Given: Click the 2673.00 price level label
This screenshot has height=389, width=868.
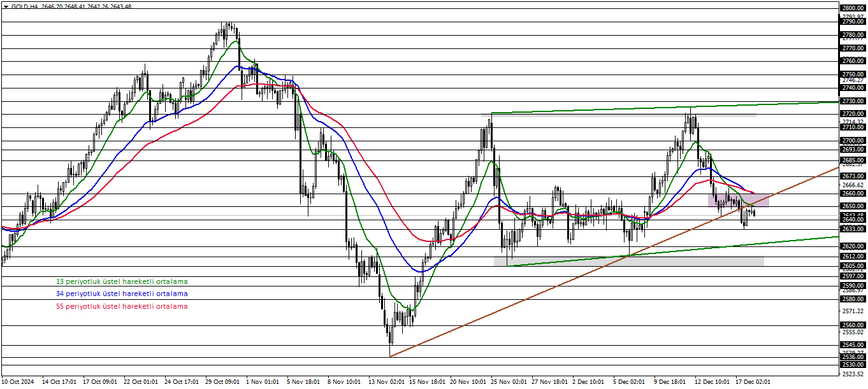Looking at the screenshot, I should (x=853, y=176).
